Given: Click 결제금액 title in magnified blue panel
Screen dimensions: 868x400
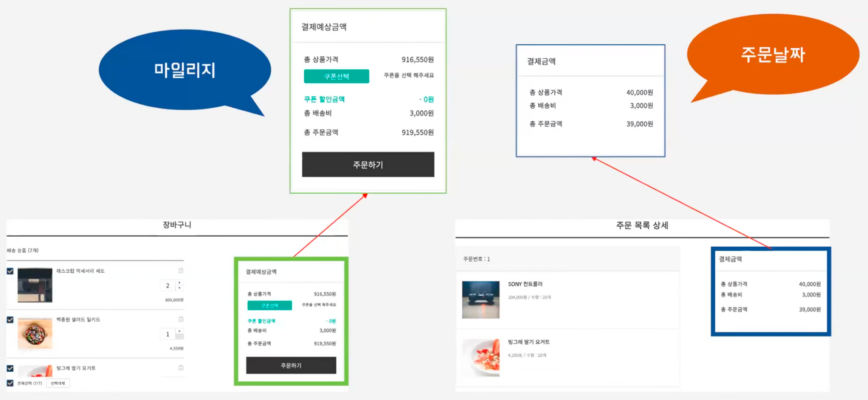Looking at the screenshot, I should (541, 61).
